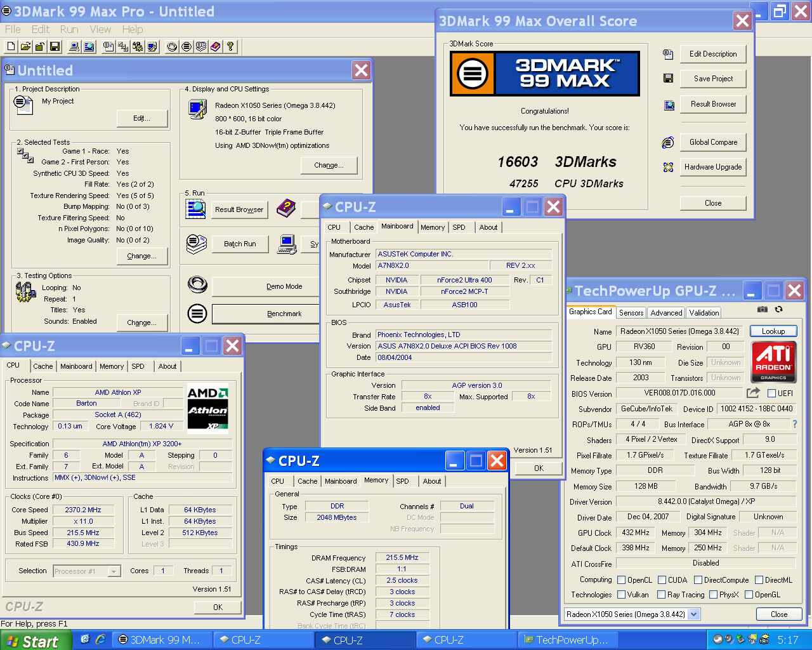Click the '16603 3DMarks' score text

(557, 162)
